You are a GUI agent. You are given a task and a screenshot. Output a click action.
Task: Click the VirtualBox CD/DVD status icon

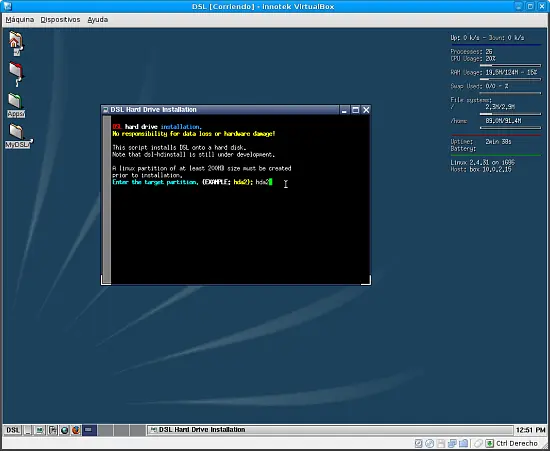(430, 443)
